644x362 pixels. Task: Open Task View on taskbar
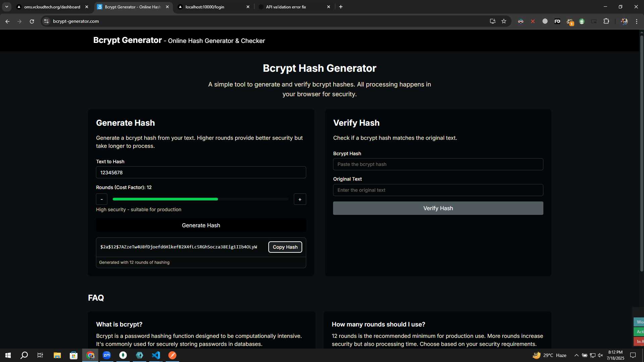coord(40,355)
